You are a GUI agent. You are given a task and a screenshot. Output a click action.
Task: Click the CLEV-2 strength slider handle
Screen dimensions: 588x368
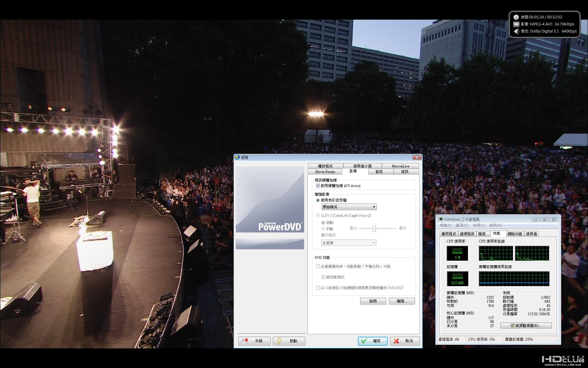(374, 228)
